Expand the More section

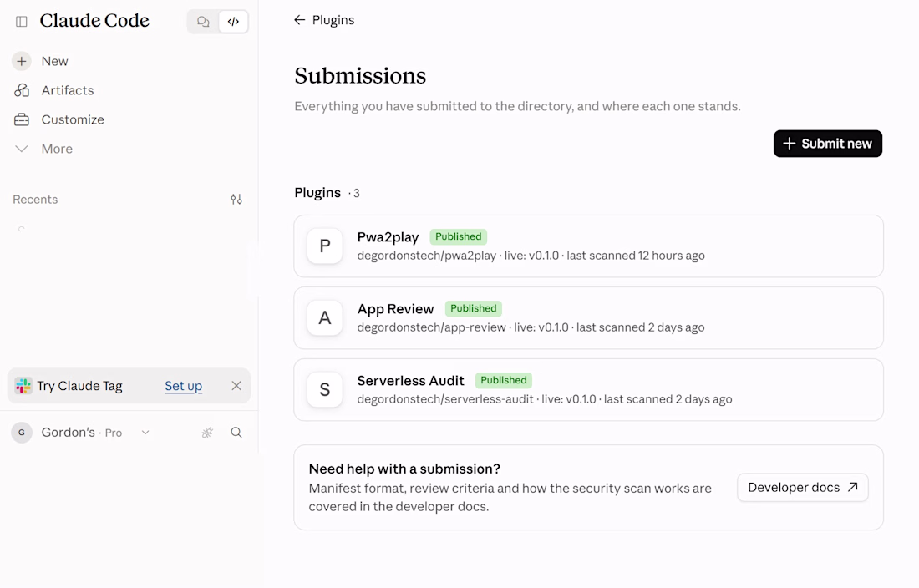[x=57, y=149]
